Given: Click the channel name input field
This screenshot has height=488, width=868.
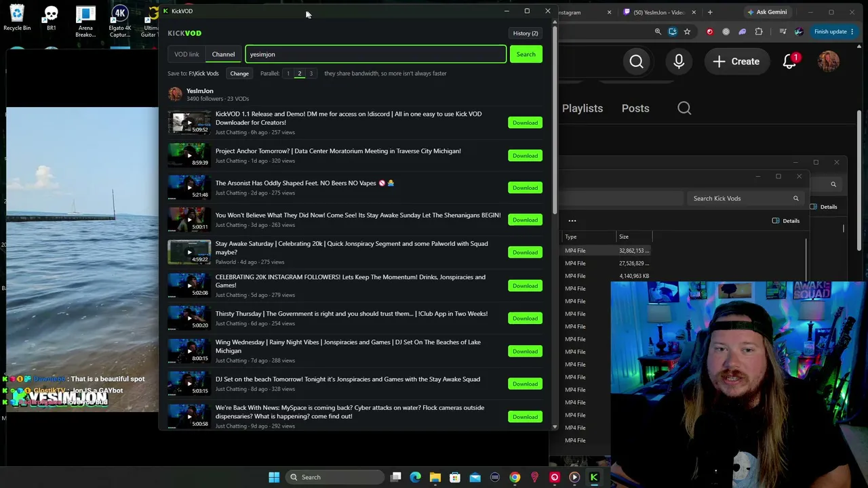Looking at the screenshot, I should (376, 54).
